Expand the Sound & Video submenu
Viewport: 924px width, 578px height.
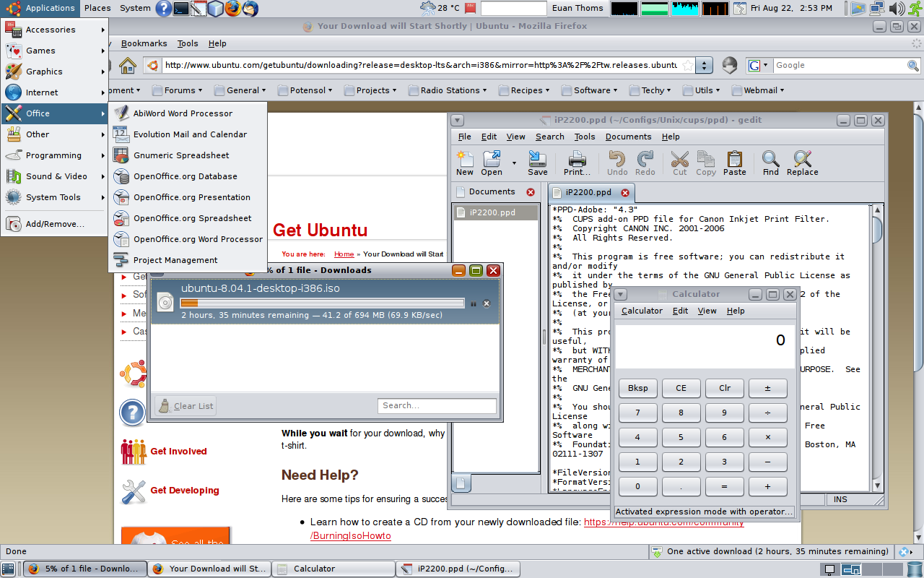coord(55,176)
